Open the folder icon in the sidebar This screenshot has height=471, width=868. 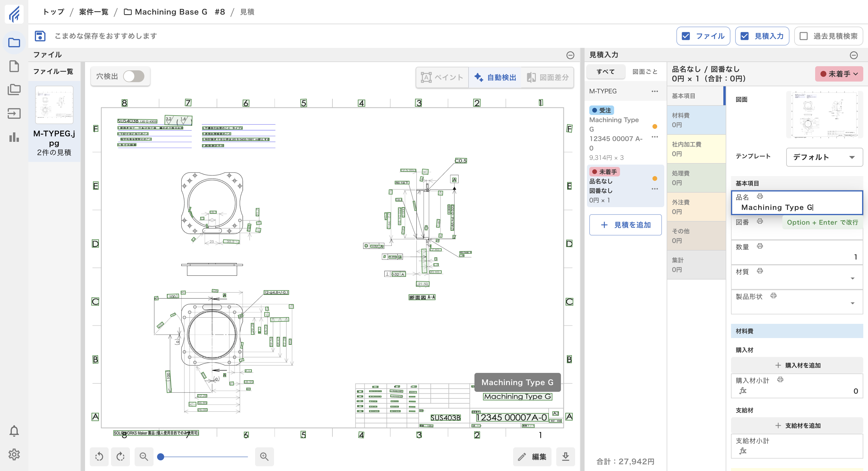[x=14, y=43]
